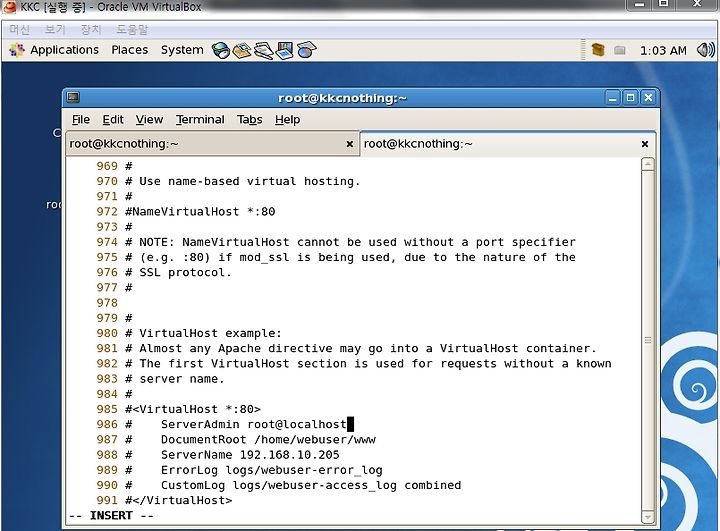The width and height of the screenshot is (720, 531).
Task: Click line 981 'Almost any Apache directive'
Action: [360, 349]
